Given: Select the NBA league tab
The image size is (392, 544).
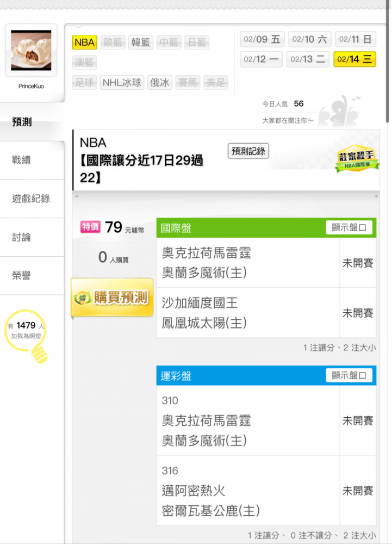Looking at the screenshot, I should point(85,42).
